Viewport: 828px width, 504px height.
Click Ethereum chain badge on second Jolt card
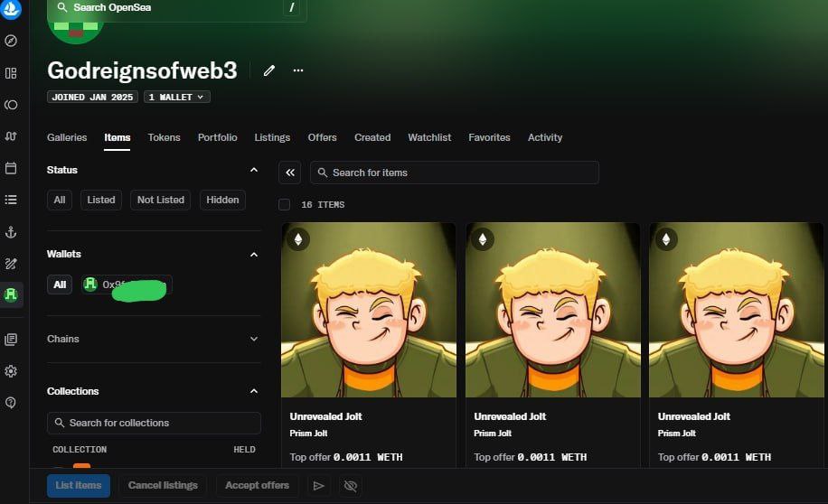coord(483,239)
